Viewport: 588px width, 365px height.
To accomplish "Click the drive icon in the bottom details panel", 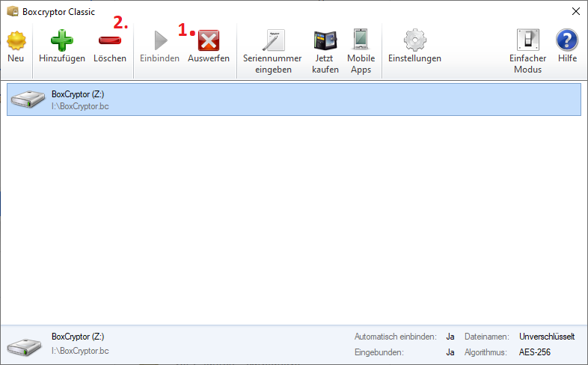I will click(25, 347).
